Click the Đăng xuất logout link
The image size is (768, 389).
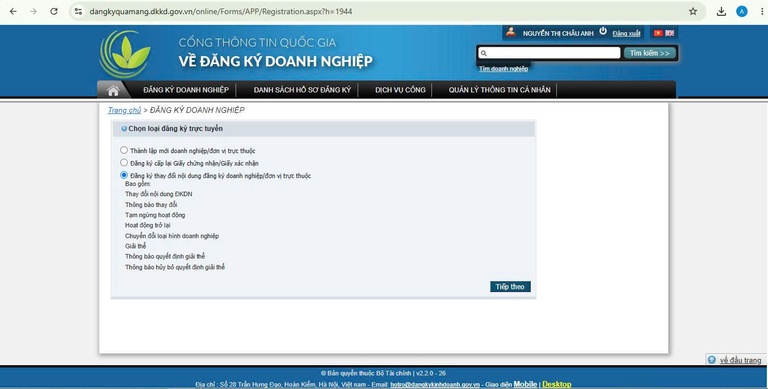626,34
